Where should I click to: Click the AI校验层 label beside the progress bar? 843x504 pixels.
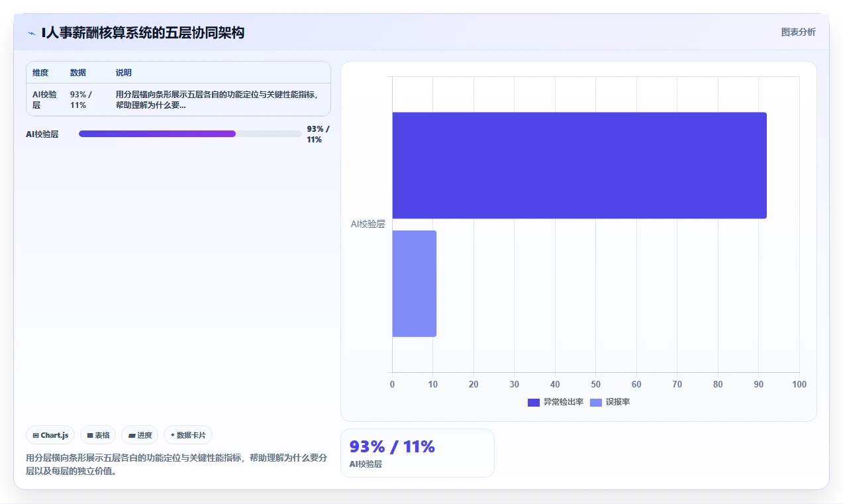click(42, 134)
